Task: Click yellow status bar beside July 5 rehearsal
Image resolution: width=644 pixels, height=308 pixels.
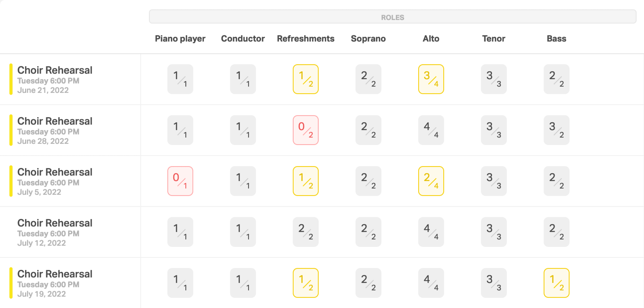Action: pos(11,181)
